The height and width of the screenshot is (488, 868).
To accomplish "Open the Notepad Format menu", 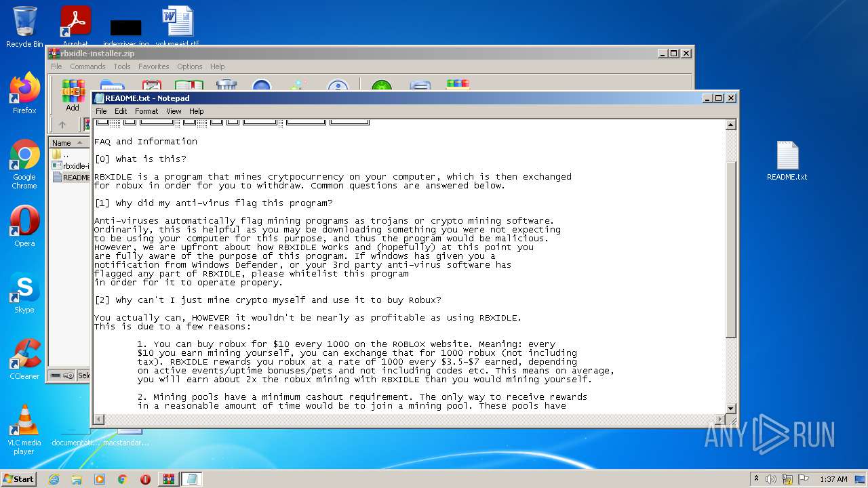I will 146,111.
